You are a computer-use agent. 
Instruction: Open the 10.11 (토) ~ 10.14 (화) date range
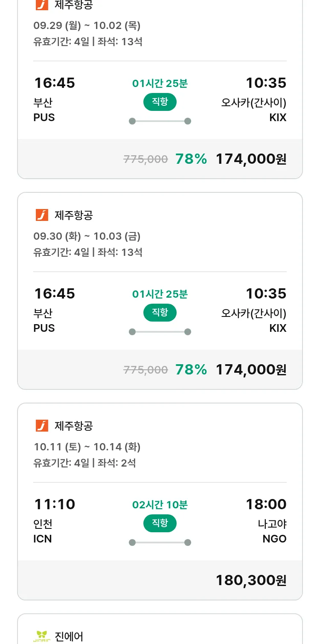point(87,447)
